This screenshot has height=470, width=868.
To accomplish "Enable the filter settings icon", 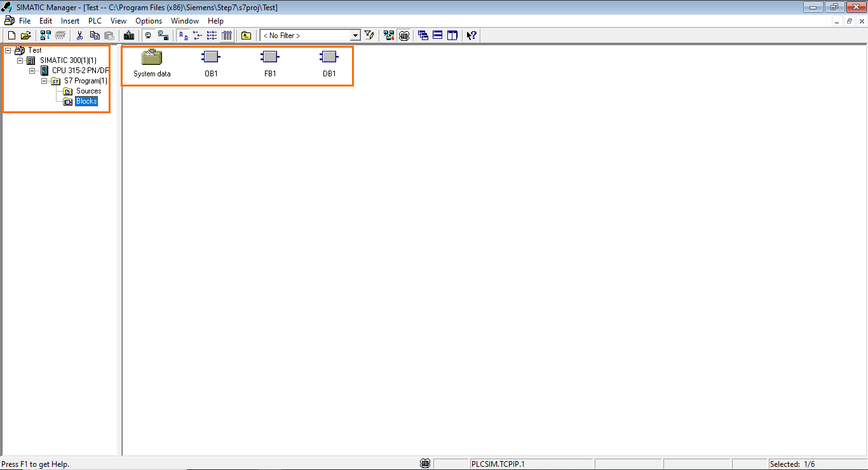I will [x=369, y=35].
